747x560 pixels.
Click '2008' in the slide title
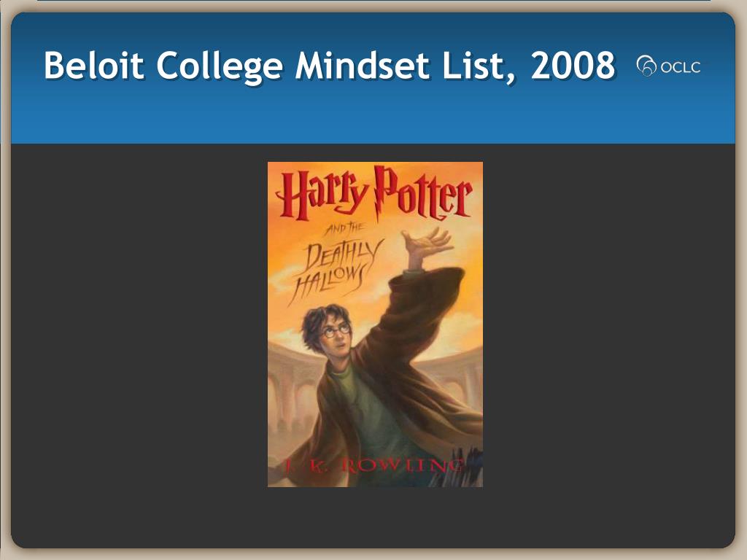pos(573,65)
